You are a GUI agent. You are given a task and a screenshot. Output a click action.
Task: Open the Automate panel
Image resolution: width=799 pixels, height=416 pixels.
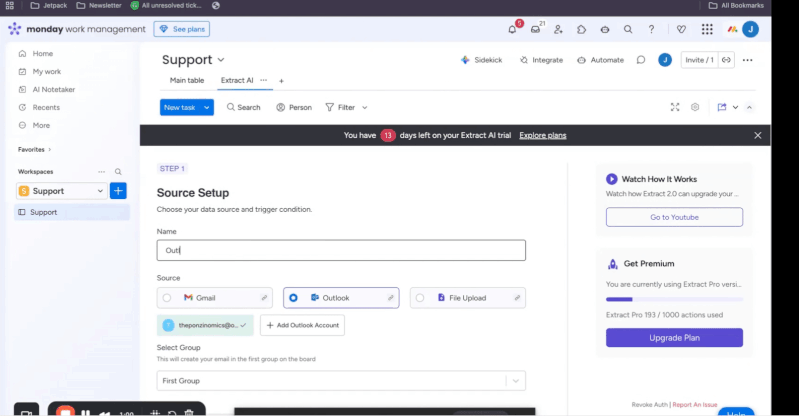600,60
